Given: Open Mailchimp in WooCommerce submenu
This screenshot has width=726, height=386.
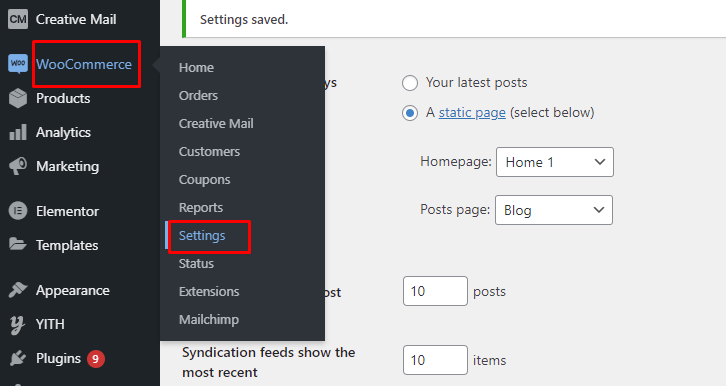Looking at the screenshot, I should [x=209, y=319].
